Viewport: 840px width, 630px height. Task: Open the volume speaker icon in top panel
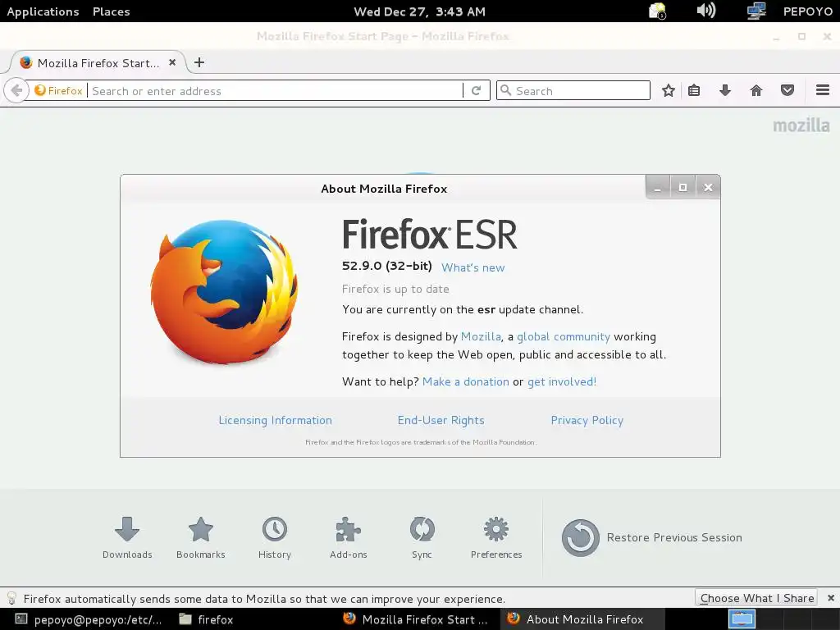click(x=706, y=10)
